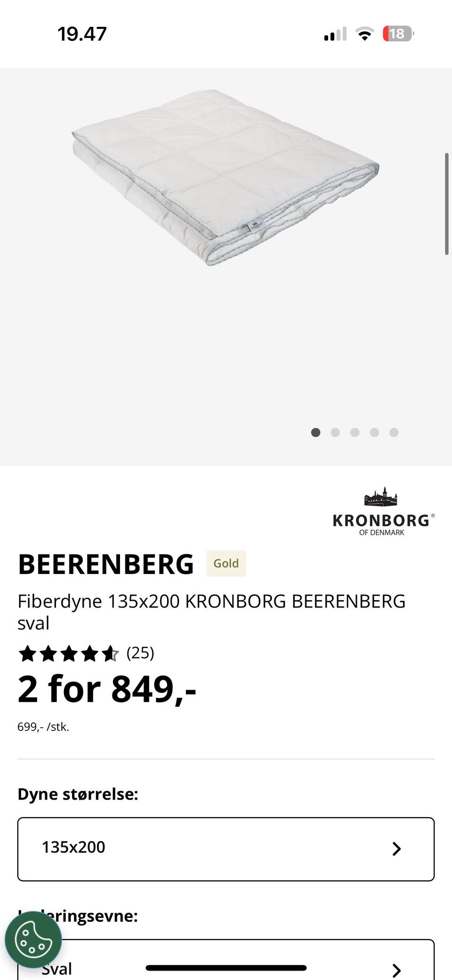The width and height of the screenshot is (452, 980).
Task: Tap the star rating icons
Action: click(68, 654)
